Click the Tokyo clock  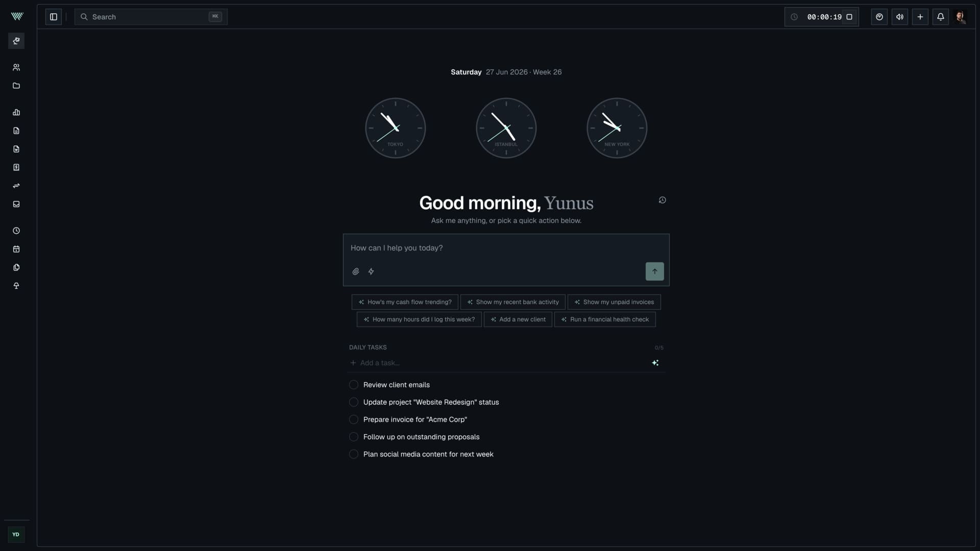point(396,128)
